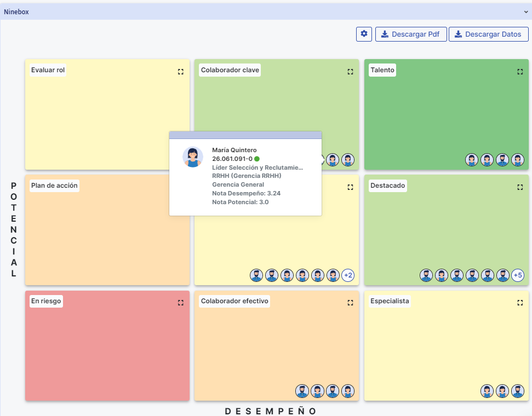Click the last avatar in Talento box
The image size is (532, 416).
(x=518, y=160)
